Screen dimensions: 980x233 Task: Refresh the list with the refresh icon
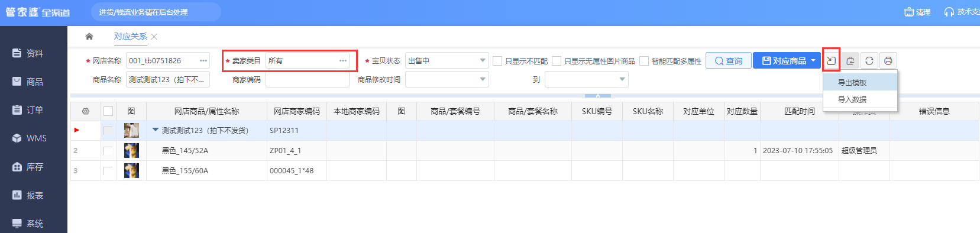click(x=869, y=60)
